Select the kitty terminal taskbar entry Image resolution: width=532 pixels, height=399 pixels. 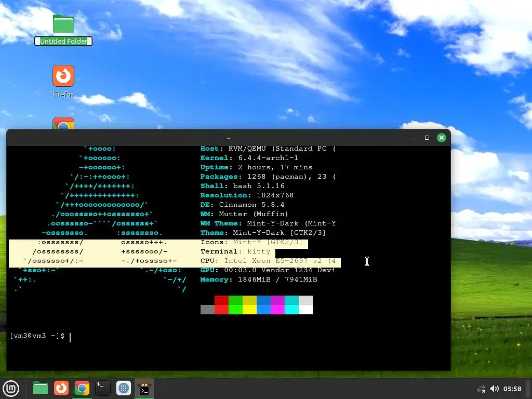(144, 389)
